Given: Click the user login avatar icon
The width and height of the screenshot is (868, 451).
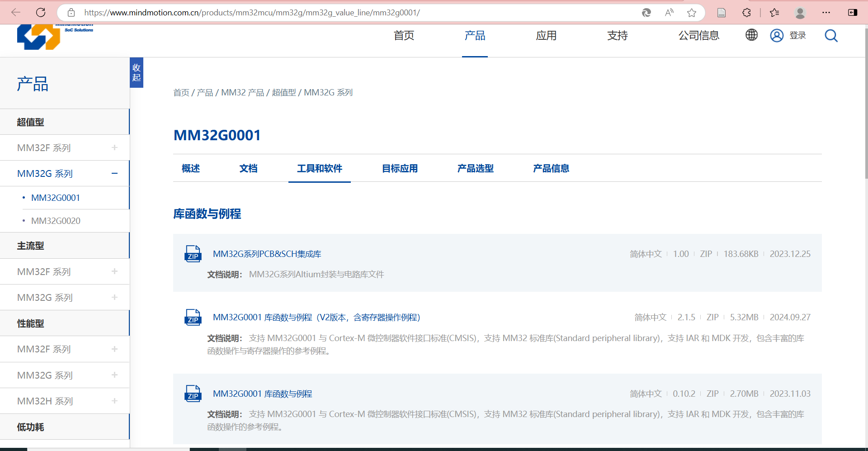Looking at the screenshot, I should 777,35.
